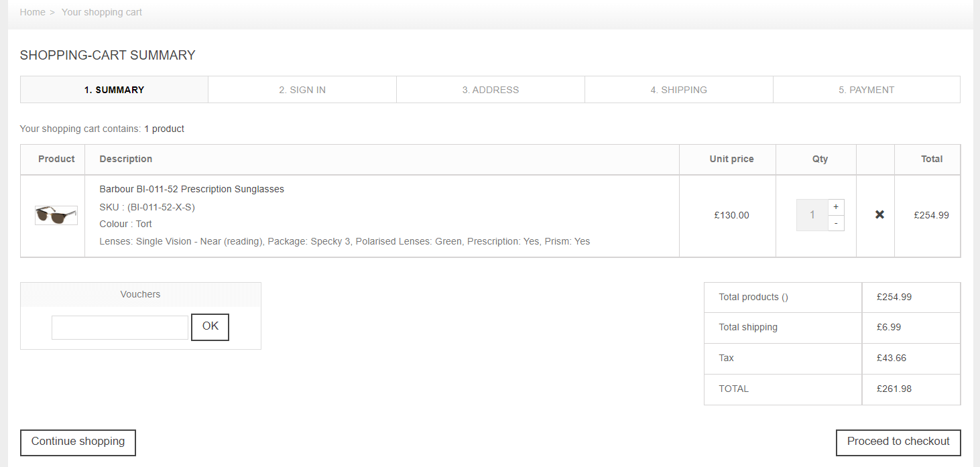Click the Lenses: Single Vision description line
The height and width of the screenshot is (467, 980).
coord(345,241)
